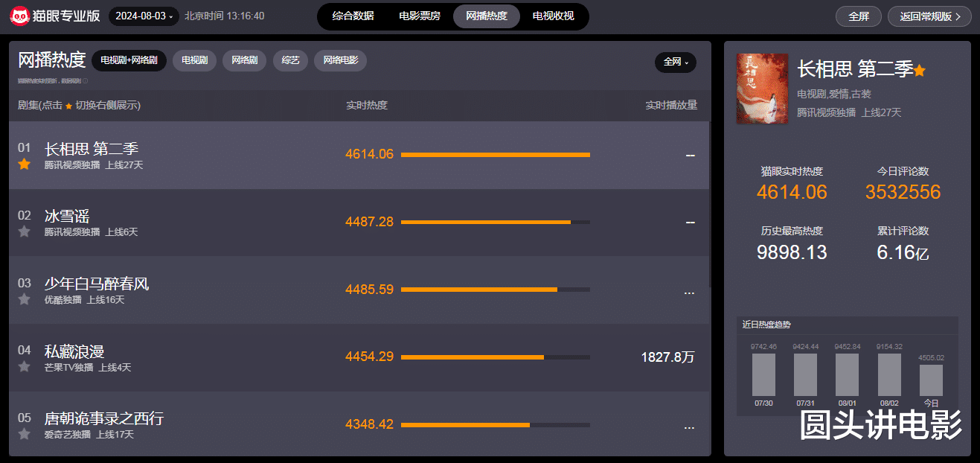980x463 pixels.
Task: Click the 9898.13 历史最高热度 value
Action: point(792,252)
